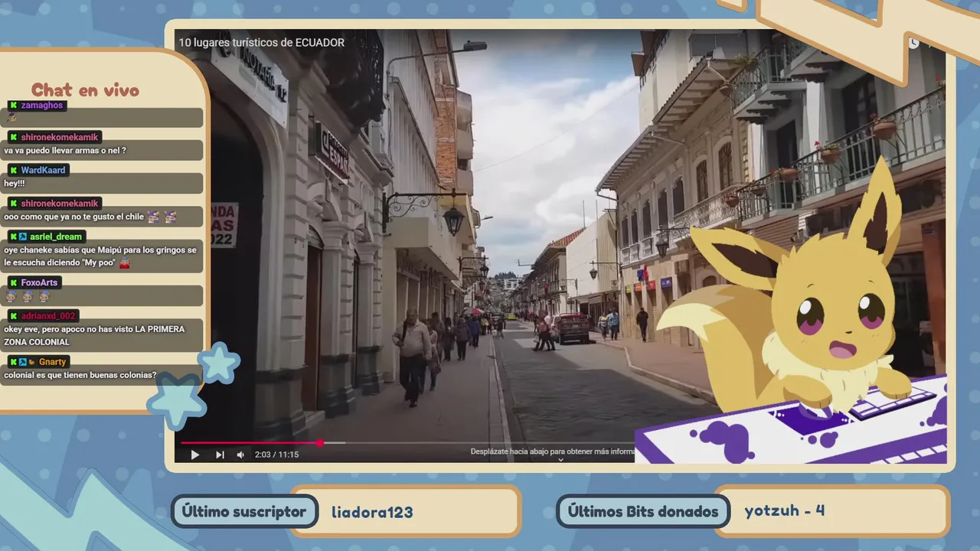Click the video title '10 lugares turísticos de ECUADOR'

[x=262, y=43]
